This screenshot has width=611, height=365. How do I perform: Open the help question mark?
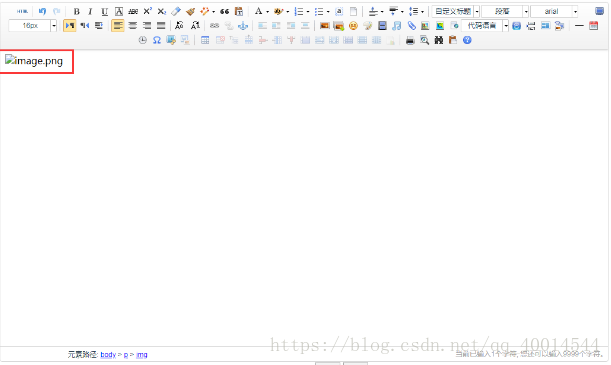coord(467,40)
